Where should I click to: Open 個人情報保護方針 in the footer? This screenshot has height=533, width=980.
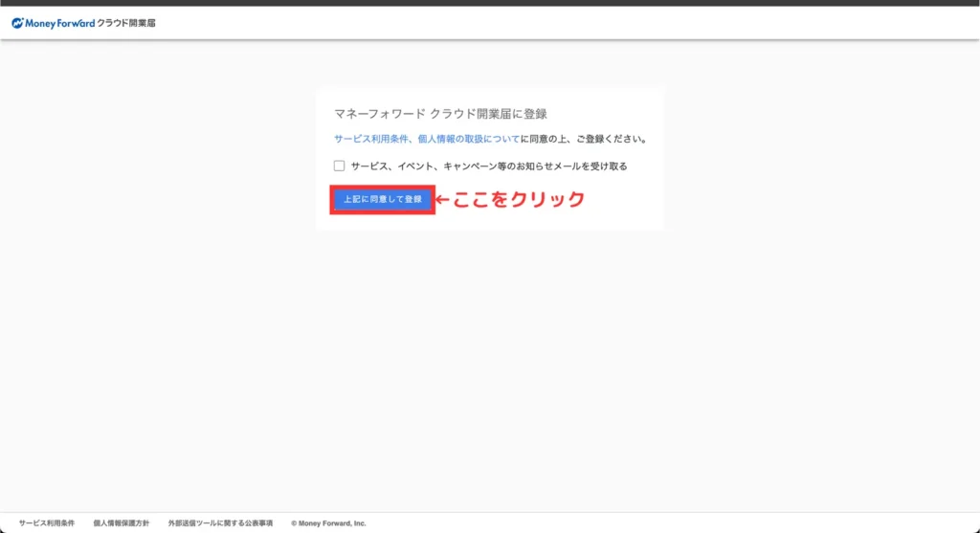point(122,523)
